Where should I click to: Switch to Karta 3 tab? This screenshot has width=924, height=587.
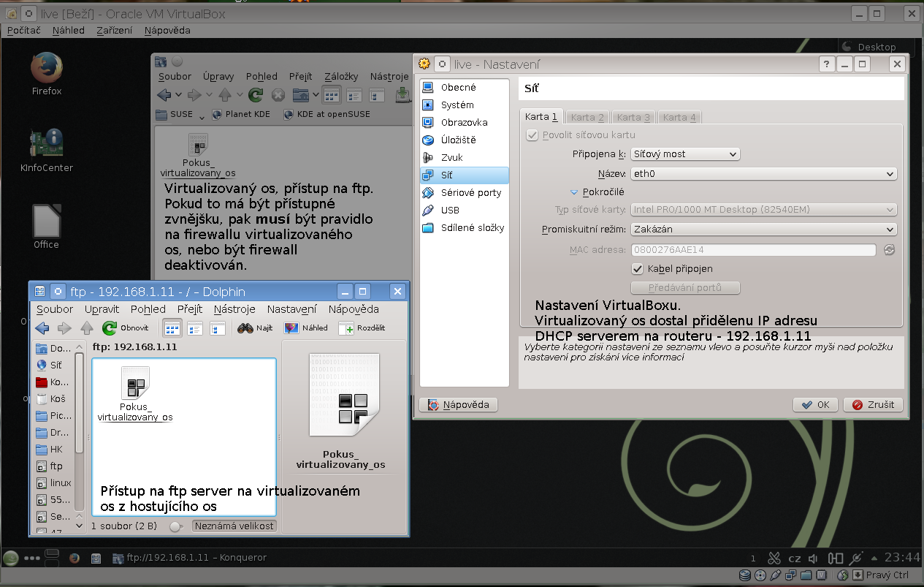[x=633, y=117]
